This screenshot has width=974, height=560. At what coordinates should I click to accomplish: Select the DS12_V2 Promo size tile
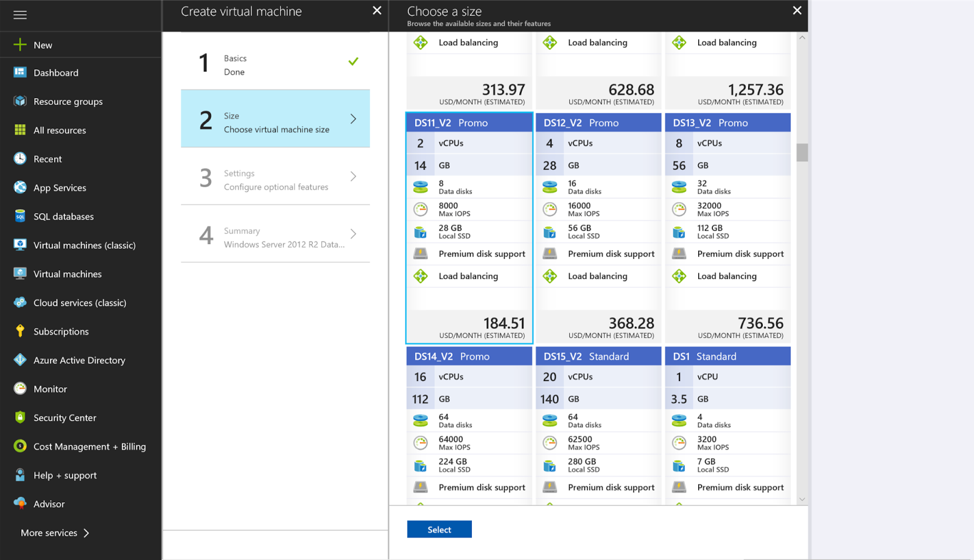click(x=598, y=225)
